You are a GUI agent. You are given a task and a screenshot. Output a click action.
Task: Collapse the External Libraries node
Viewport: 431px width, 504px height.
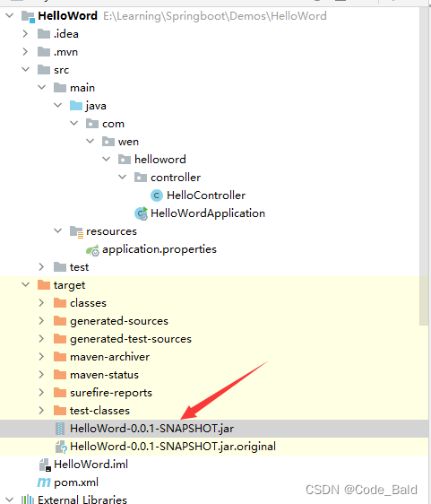pyautogui.click(x=10, y=500)
